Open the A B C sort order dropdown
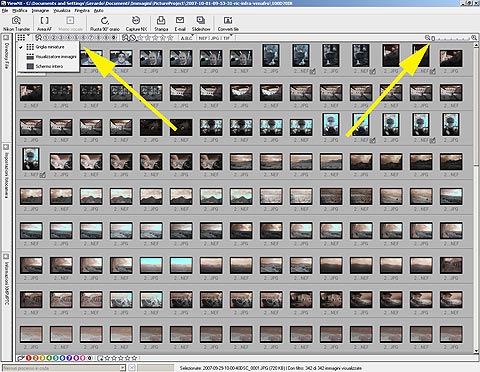480x372 pixels. coord(187,38)
